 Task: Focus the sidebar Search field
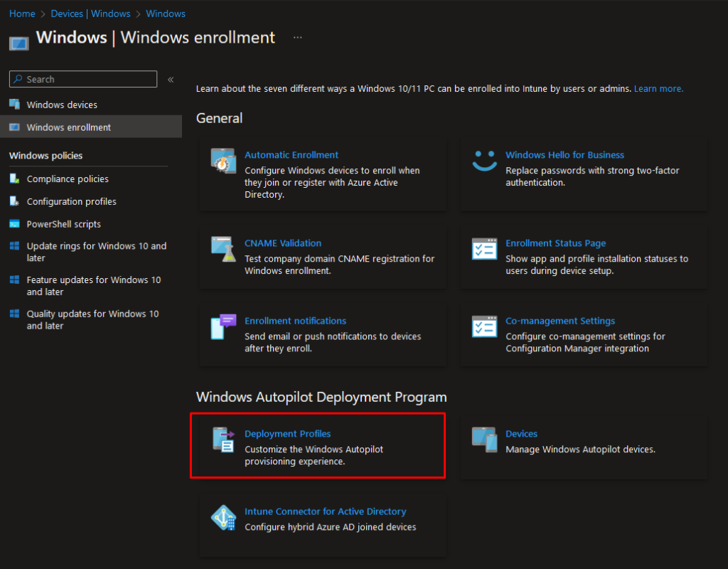[x=83, y=79]
